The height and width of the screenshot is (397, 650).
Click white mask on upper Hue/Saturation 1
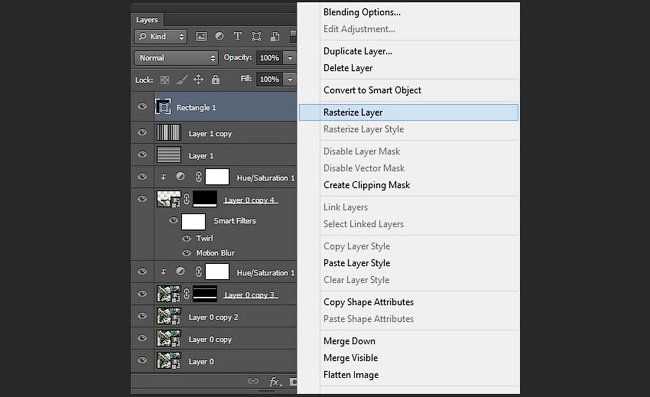click(x=217, y=177)
